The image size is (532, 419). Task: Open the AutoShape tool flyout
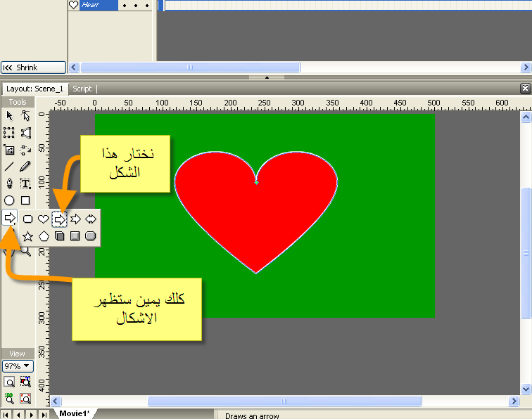[x=10, y=218]
